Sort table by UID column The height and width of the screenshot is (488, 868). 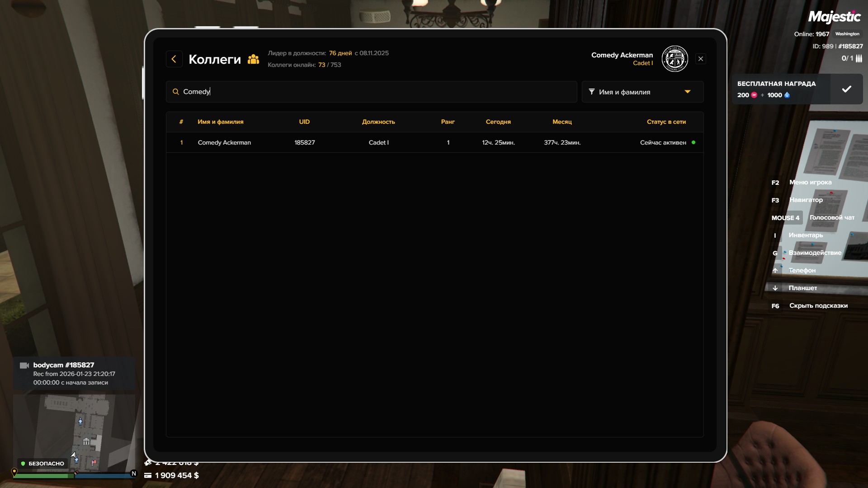pos(304,122)
